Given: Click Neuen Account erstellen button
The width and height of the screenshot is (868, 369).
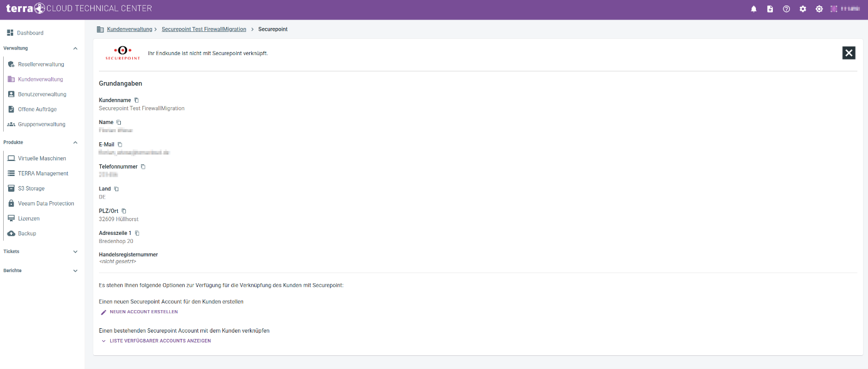Looking at the screenshot, I should tap(139, 312).
